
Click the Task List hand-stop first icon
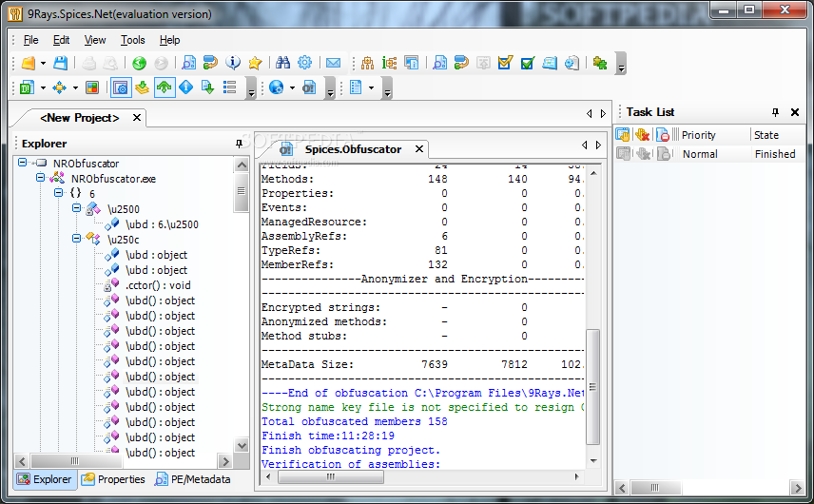click(623, 135)
